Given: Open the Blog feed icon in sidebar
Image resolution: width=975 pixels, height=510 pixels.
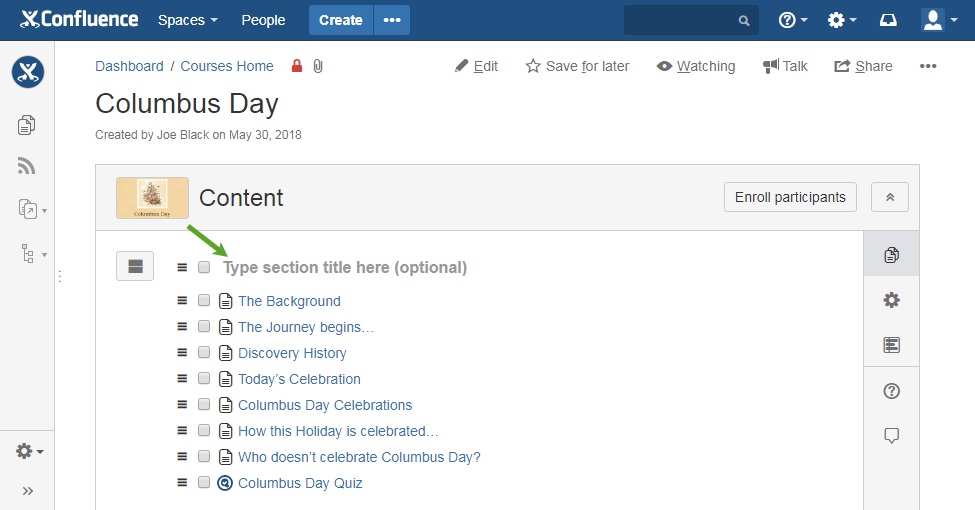Looking at the screenshot, I should tap(27, 166).
